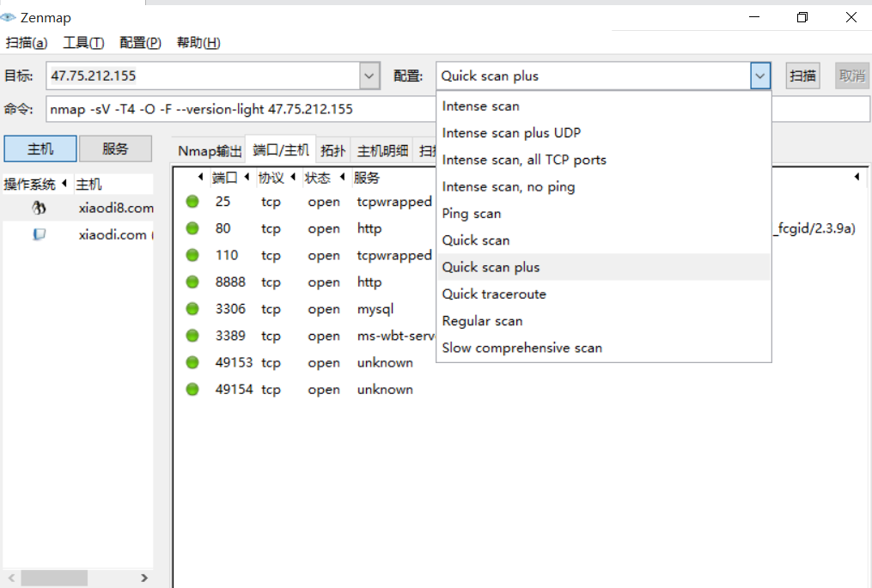Open the 扫描(a) menu
The height and width of the screenshot is (588, 872).
tap(26, 43)
